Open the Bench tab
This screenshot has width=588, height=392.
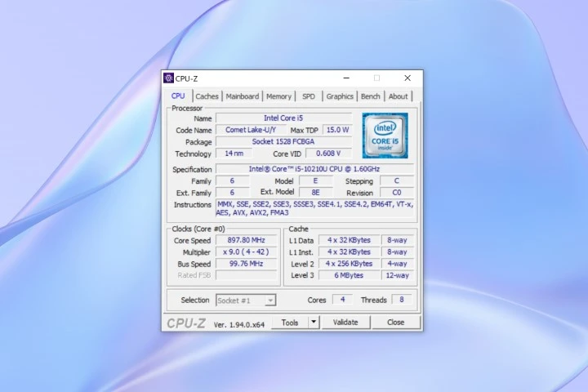click(x=370, y=96)
